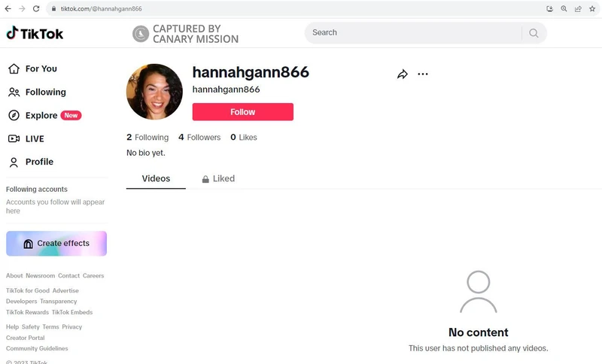Reload the page with the refresh icon
This screenshot has height=364, width=602.
(36, 8)
